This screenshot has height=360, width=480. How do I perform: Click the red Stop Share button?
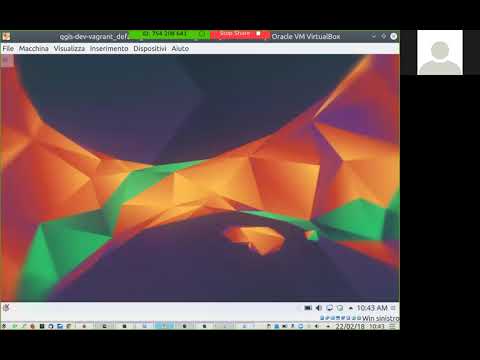[x=240, y=34]
